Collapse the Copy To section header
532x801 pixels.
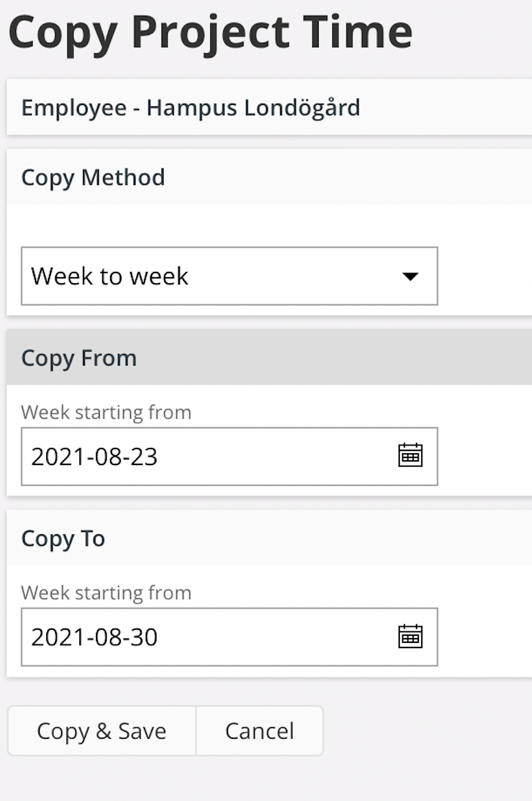269,538
